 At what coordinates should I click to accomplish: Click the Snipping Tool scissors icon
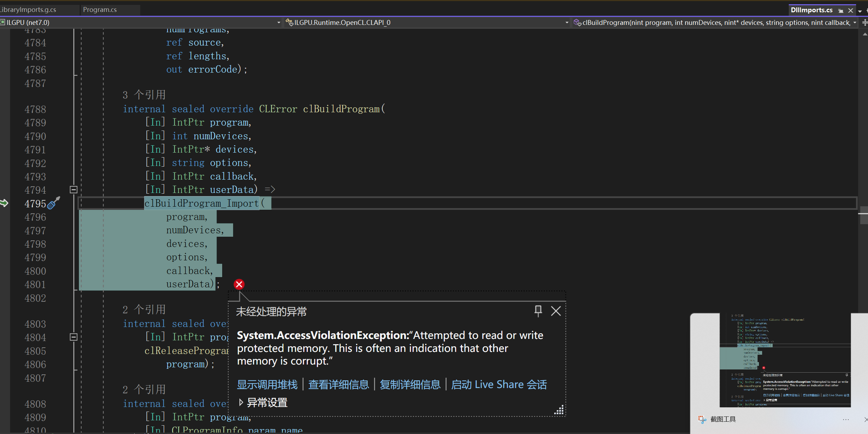click(x=702, y=419)
